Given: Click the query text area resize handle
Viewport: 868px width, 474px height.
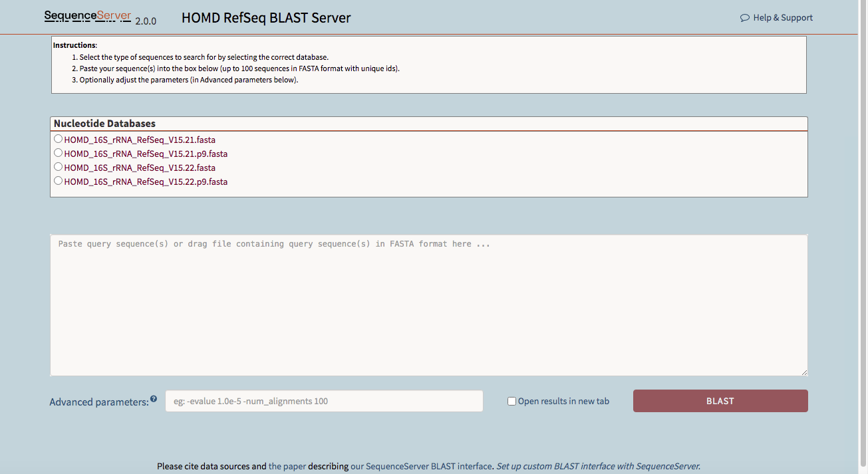Looking at the screenshot, I should click(x=803, y=372).
